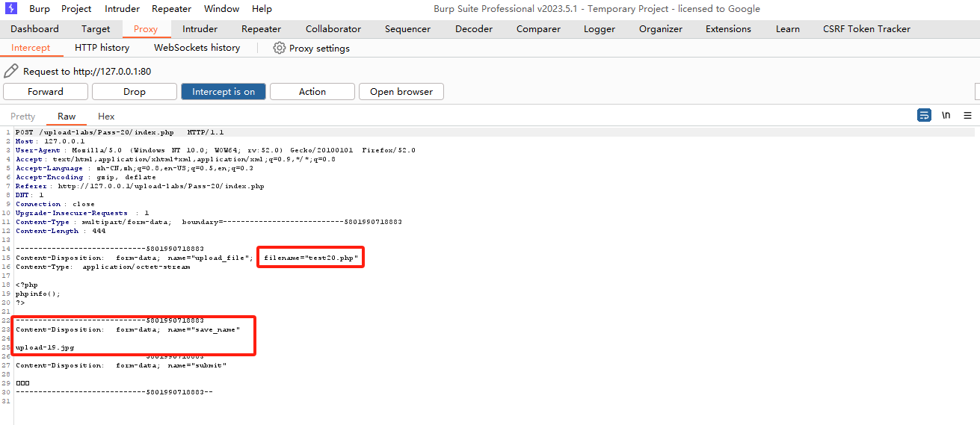Open the Repeater menu in the menu bar
This screenshot has width=980, height=425.
[x=171, y=9]
